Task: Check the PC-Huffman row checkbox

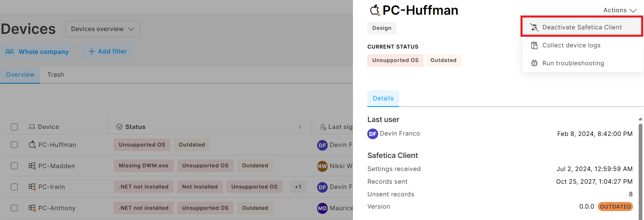Action: click(14, 145)
